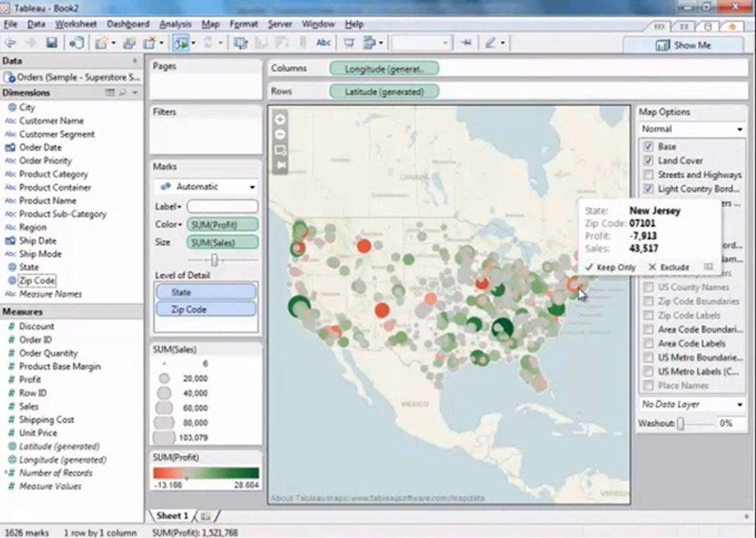Click the Clear Sheet icon with red X
The width and height of the screenshot is (756, 538).
click(x=150, y=43)
